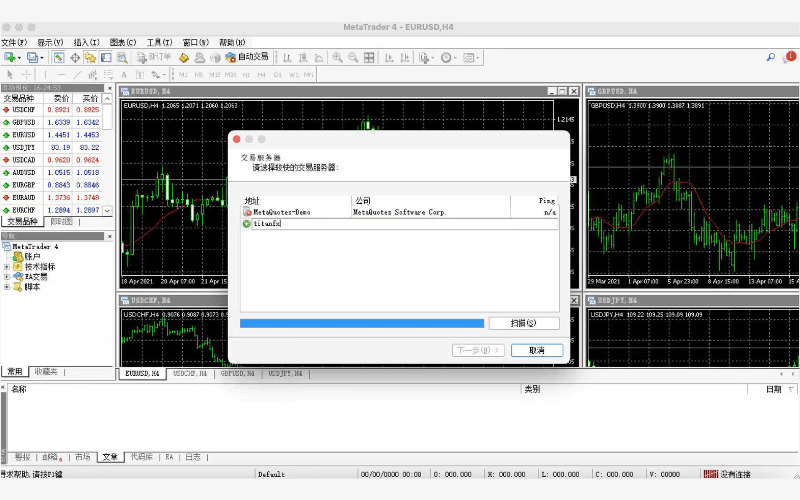Click the Scan (扫描) button
The height and width of the screenshot is (500, 800).
(524, 323)
